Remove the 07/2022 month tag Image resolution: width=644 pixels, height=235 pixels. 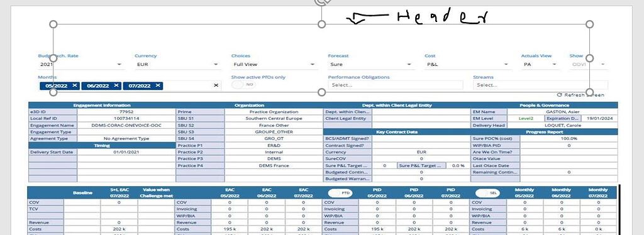pos(158,85)
